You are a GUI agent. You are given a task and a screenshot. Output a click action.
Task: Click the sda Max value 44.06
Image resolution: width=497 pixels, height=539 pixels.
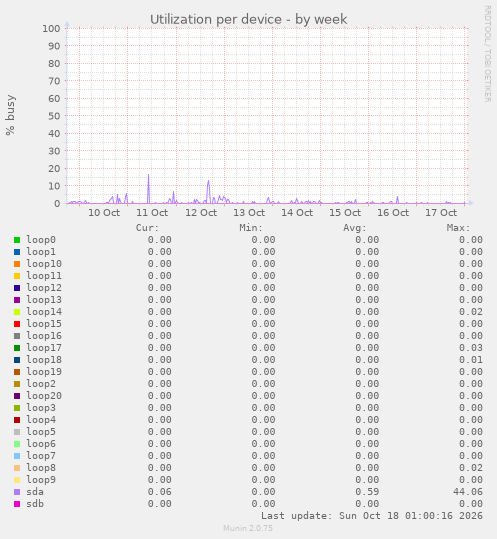pyautogui.click(x=468, y=492)
